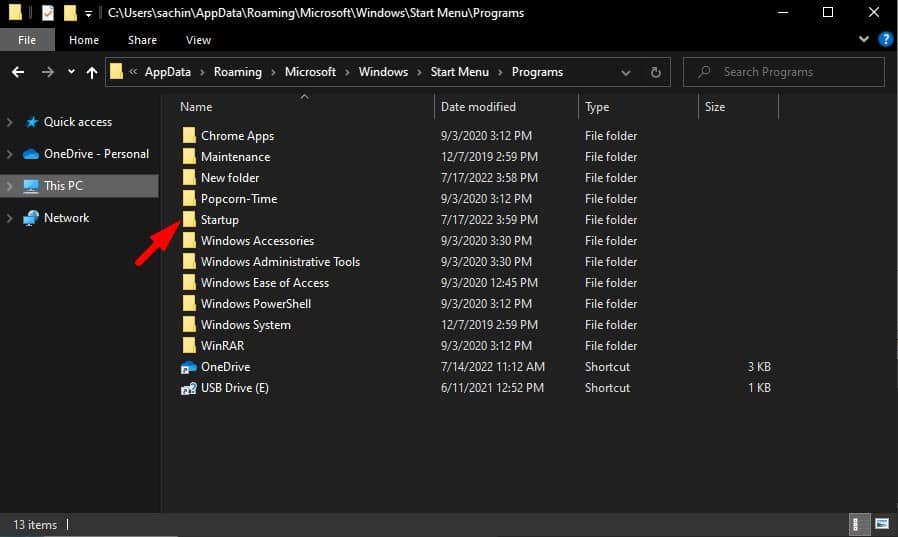
Task: Click Microsoft in the breadcrumb path
Action: (x=310, y=72)
